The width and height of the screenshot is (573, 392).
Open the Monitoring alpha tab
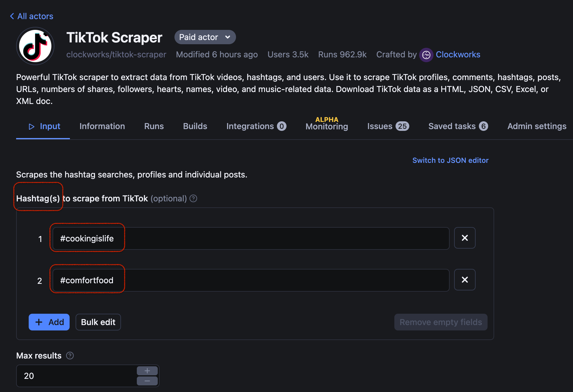(x=327, y=126)
